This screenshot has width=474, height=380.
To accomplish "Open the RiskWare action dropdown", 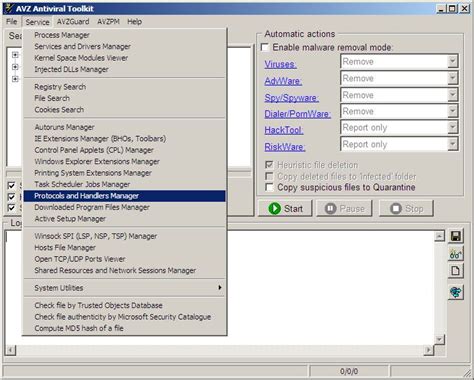I will coord(452,144).
